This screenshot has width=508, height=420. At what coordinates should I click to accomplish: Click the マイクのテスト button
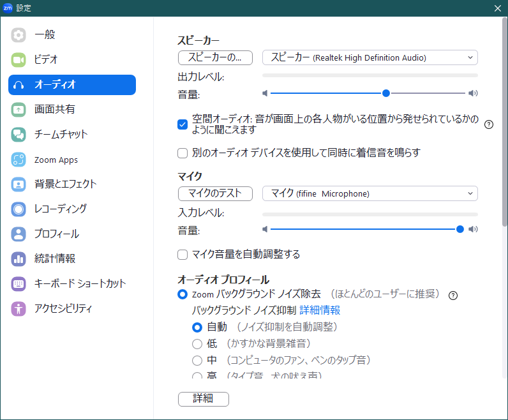215,194
